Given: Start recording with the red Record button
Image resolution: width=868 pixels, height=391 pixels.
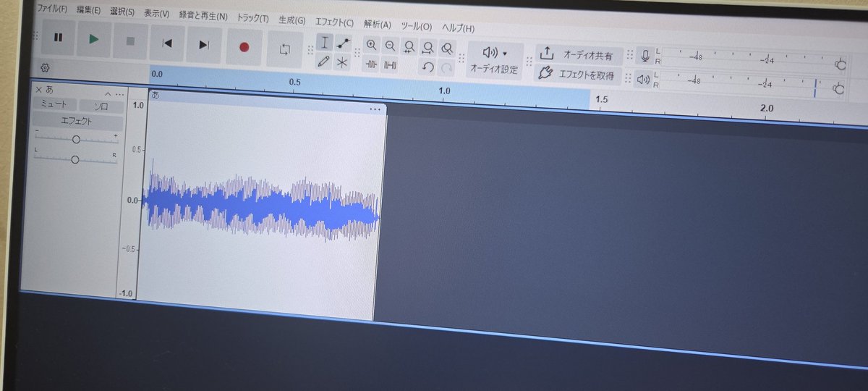Looking at the screenshot, I should coord(244,47).
